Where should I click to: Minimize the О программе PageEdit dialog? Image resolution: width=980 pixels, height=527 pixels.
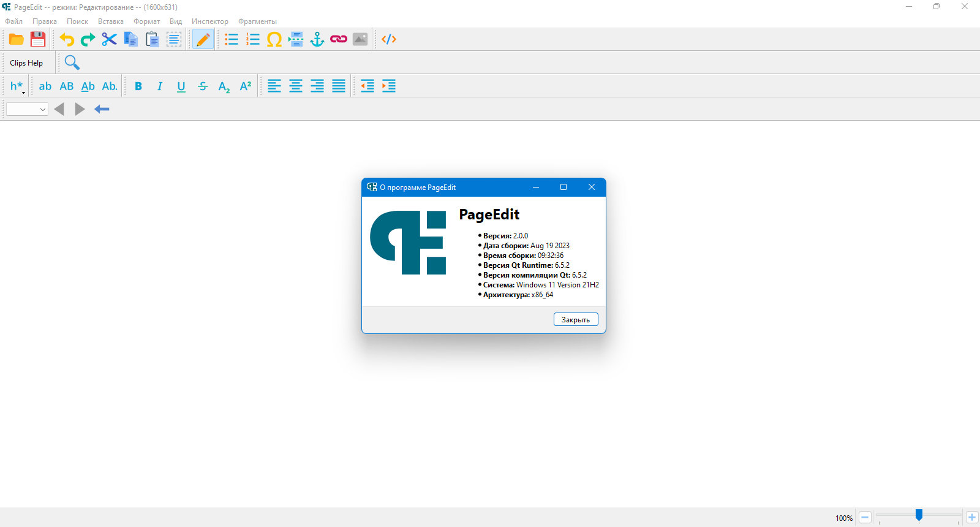(536, 188)
